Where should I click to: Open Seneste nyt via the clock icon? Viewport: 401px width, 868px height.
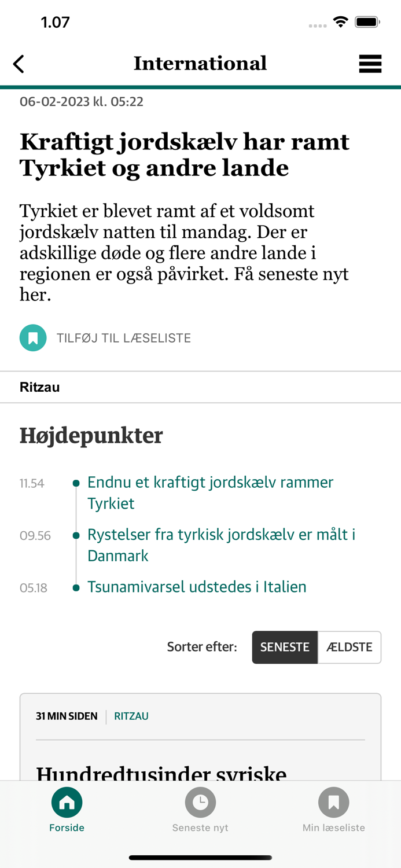[200, 803]
